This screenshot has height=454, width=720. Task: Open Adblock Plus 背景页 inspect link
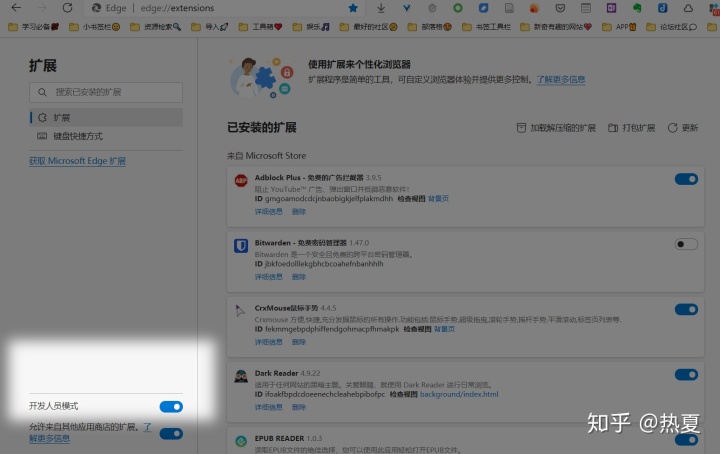(438, 199)
